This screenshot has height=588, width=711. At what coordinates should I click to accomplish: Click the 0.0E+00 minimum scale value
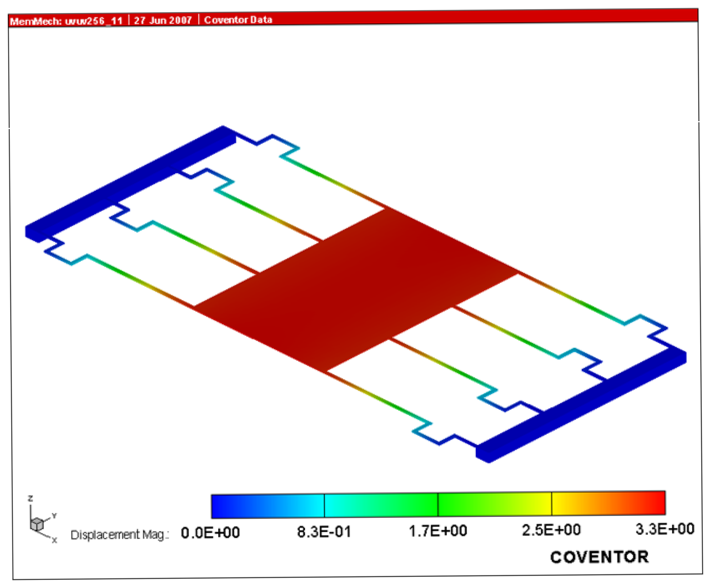(210, 533)
